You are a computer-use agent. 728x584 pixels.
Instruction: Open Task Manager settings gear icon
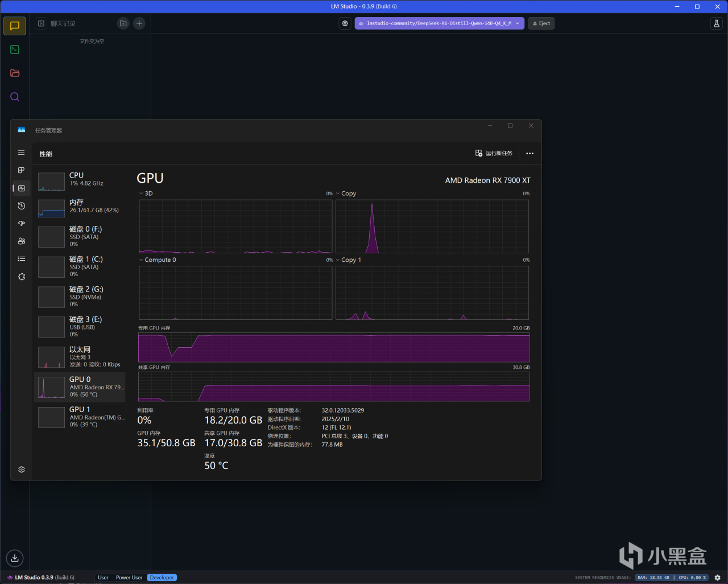click(x=22, y=470)
